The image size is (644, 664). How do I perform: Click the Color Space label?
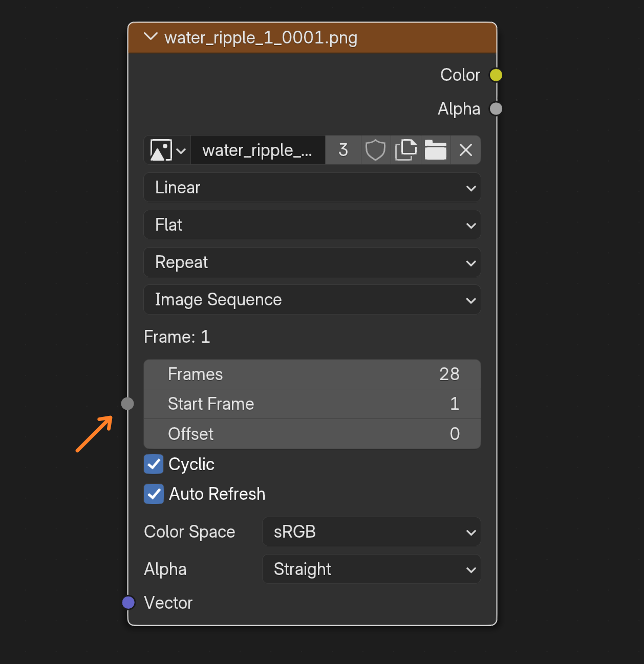coord(189,532)
